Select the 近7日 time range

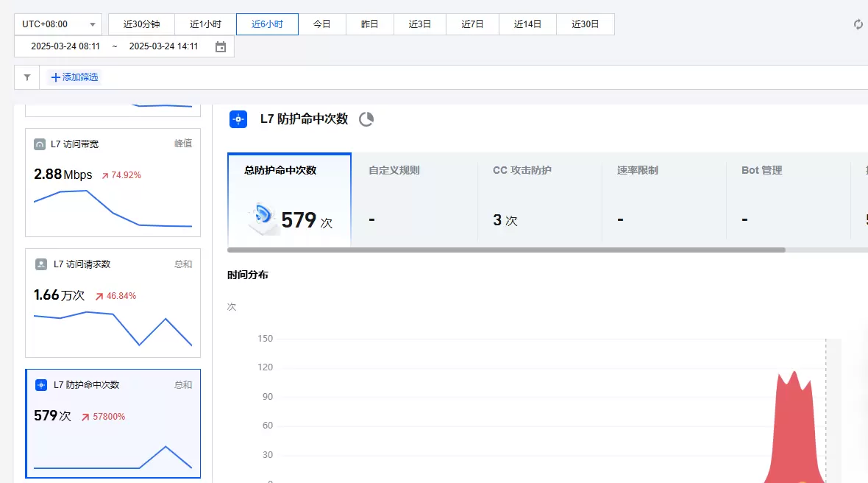tap(472, 24)
